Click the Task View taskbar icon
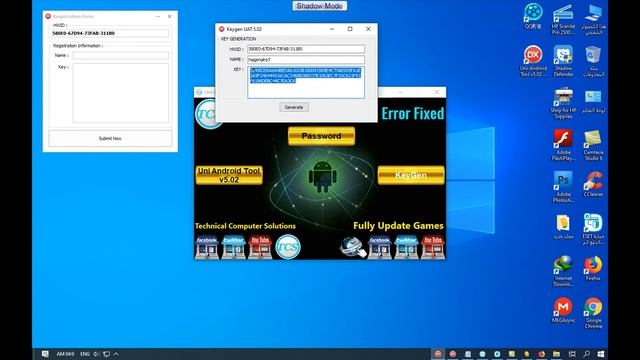 [572, 354]
